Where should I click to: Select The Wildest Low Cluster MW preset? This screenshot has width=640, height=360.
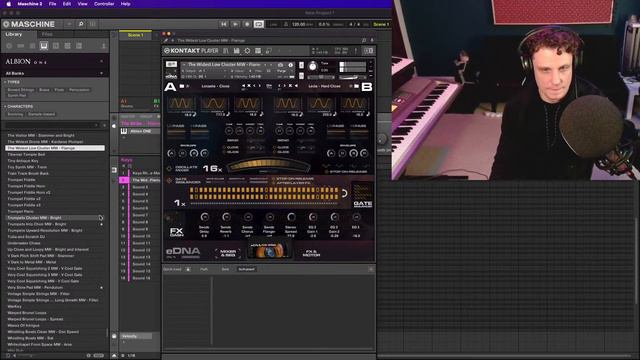tap(55, 148)
